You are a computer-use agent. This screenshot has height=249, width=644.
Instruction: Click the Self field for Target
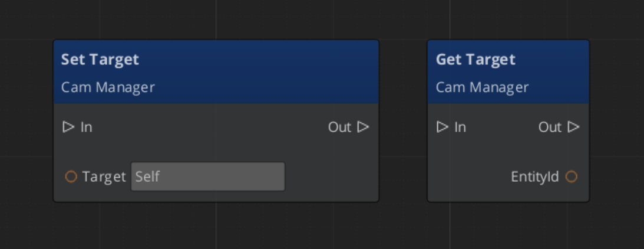click(x=207, y=176)
